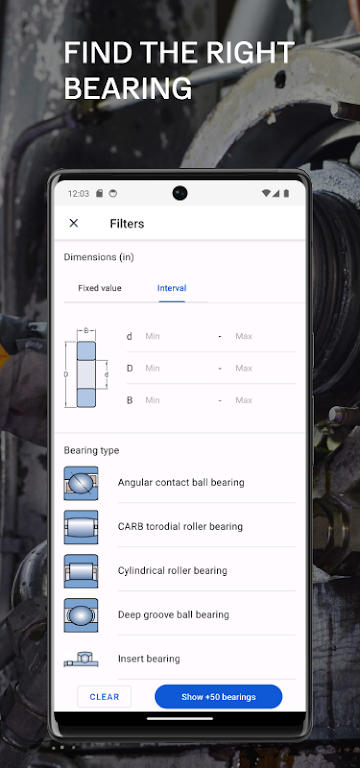Viewport: 360px width, 768px height.
Task: Select the Interval tab
Action: point(171,288)
